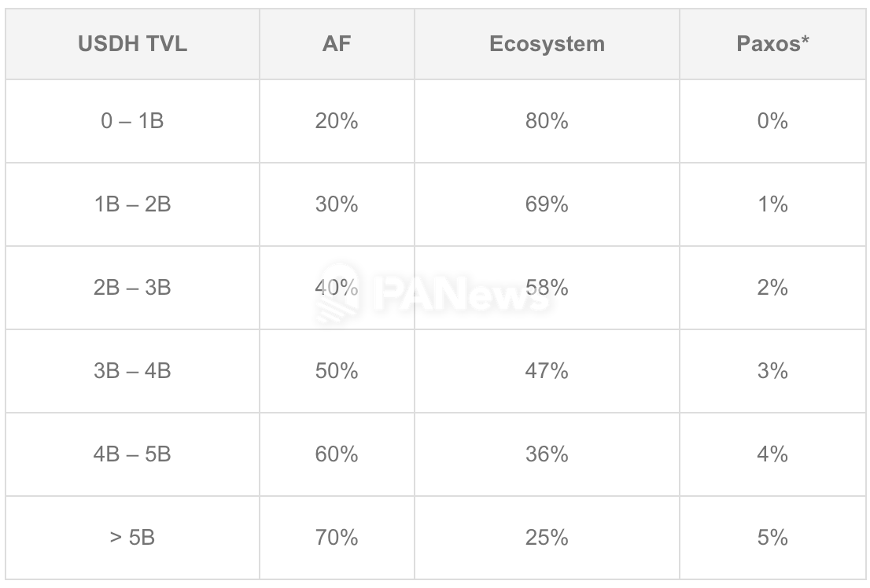Image resolution: width=870 pixels, height=588 pixels.
Task: Select the 25% Ecosystem cell
Action: pyautogui.click(x=547, y=537)
